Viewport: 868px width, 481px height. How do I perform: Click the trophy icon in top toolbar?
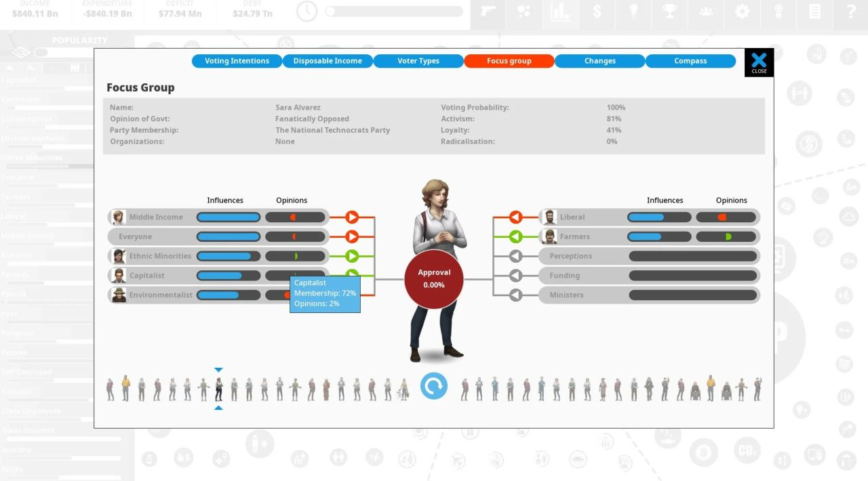pyautogui.click(x=669, y=12)
